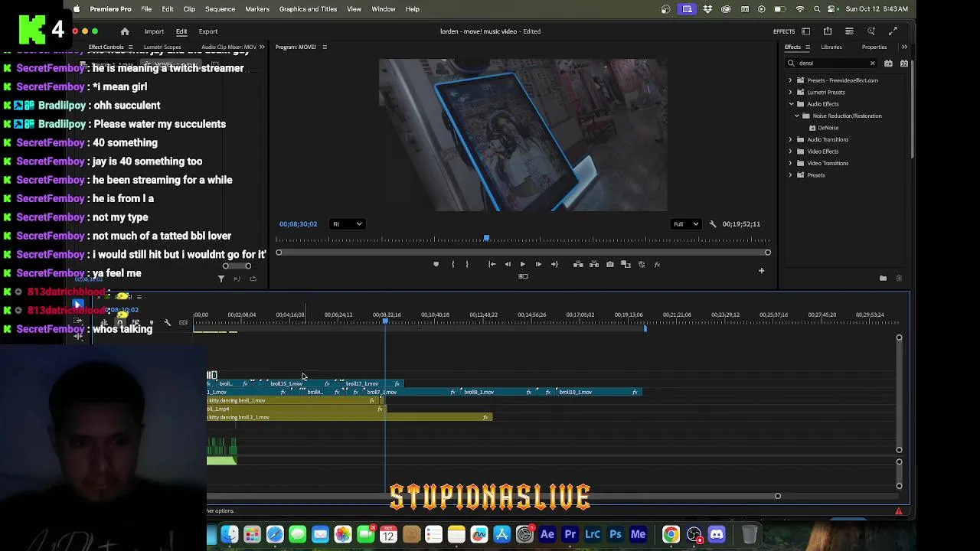Click the Extract button
980x551 pixels.
(x=594, y=264)
